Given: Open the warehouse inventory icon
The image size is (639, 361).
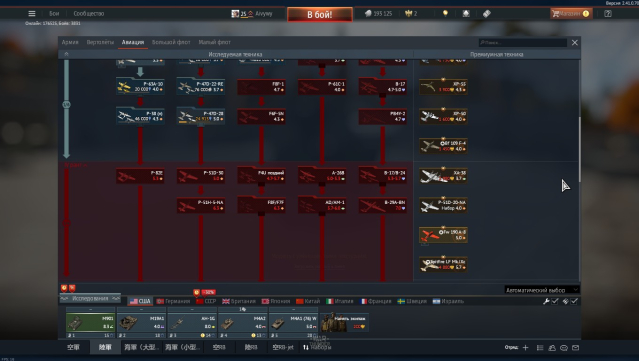Looking at the screenshot, I should (x=466, y=13).
